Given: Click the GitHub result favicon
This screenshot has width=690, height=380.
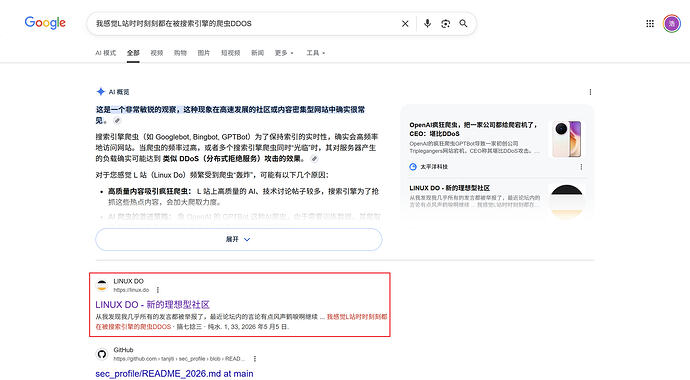Looking at the screenshot, I should (x=102, y=354).
